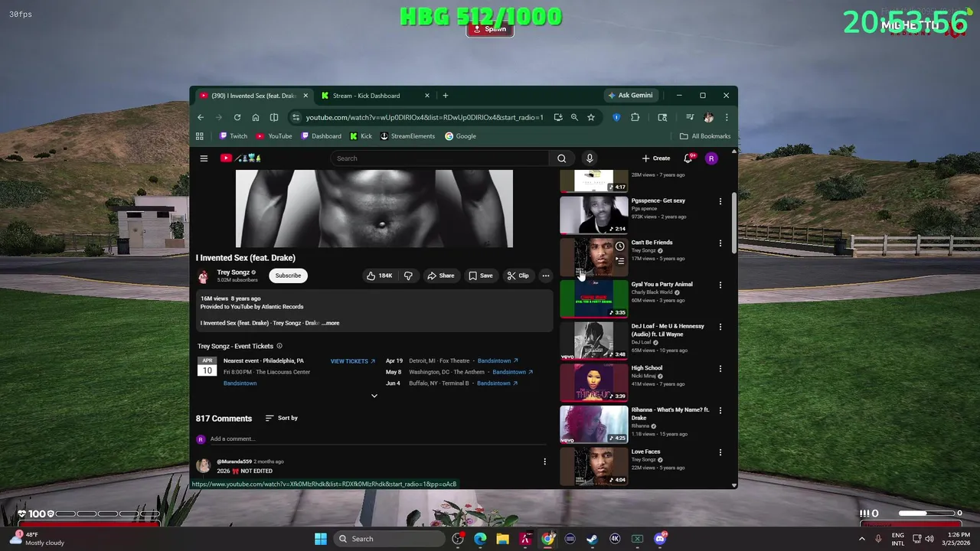This screenshot has width=980, height=551.
Task: Show hidden system tray icons chevron
Action: (861, 539)
